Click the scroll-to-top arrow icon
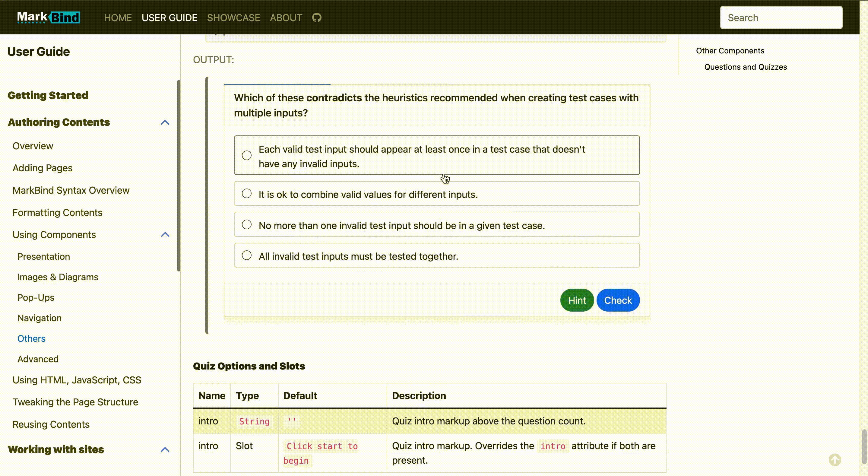Image resolution: width=868 pixels, height=476 pixels. pyautogui.click(x=835, y=459)
